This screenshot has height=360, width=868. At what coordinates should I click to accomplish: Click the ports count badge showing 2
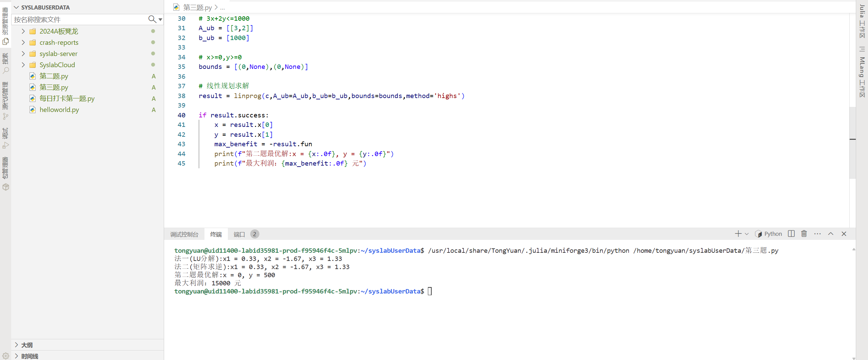pos(255,234)
